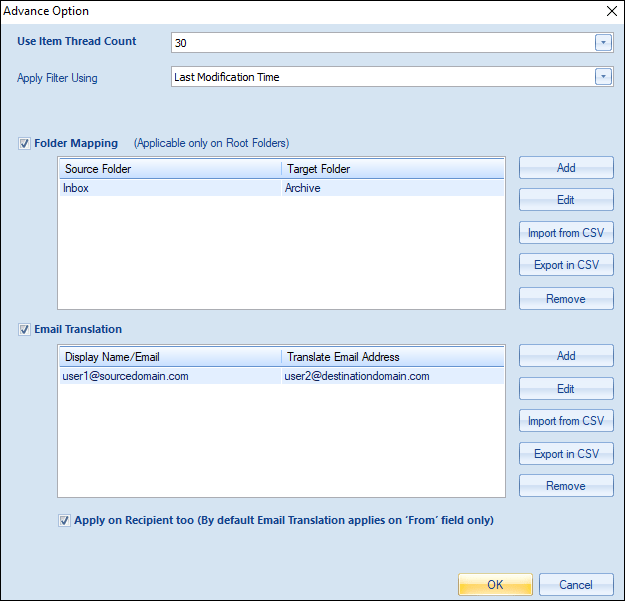This screenshot has height=601, width=625.
Task: Edit the selected email translation
Action: pyautogui.click(x=566, y=389)
